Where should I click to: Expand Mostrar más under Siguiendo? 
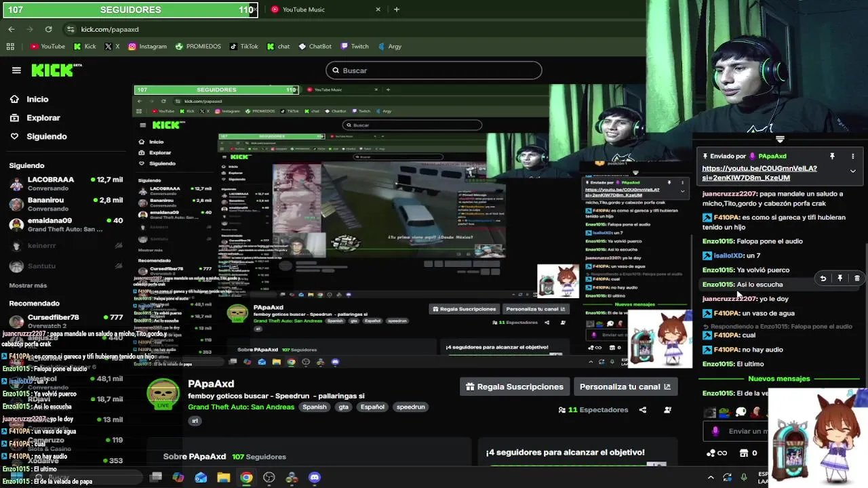tap(28, 285)
